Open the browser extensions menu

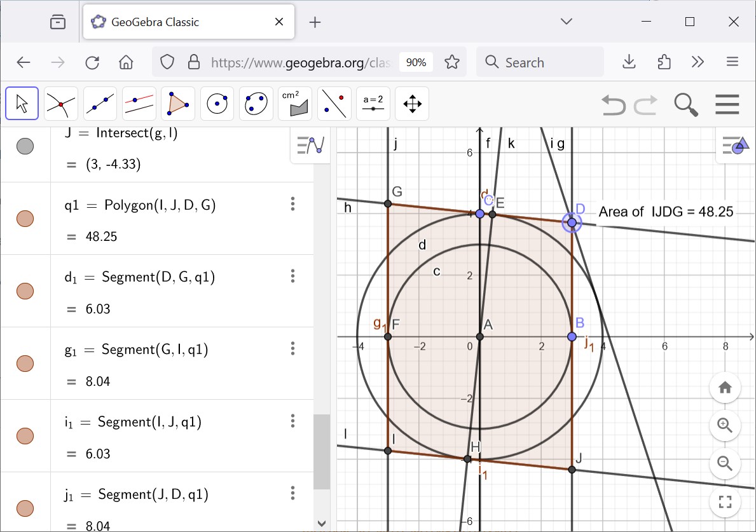click(x=664, y=62)
